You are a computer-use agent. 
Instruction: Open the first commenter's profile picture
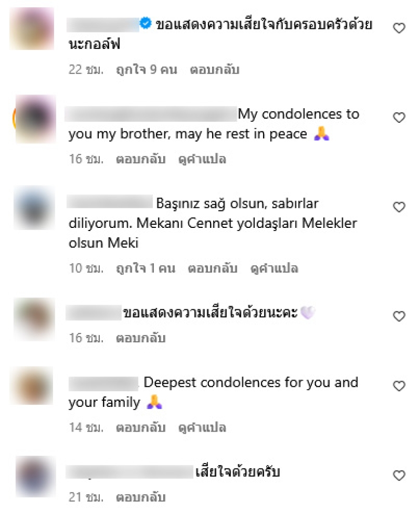(x=32, y=29)
